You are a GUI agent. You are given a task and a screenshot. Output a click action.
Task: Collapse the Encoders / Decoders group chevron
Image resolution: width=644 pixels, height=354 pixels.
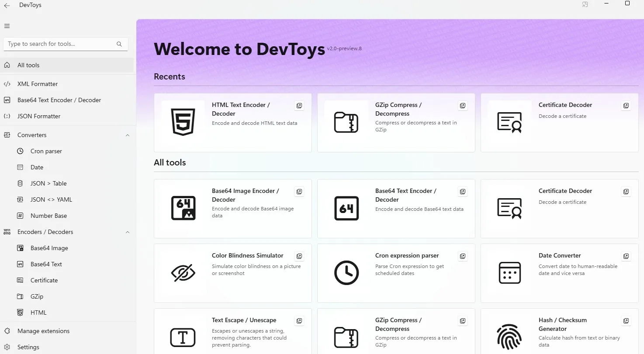128,232
